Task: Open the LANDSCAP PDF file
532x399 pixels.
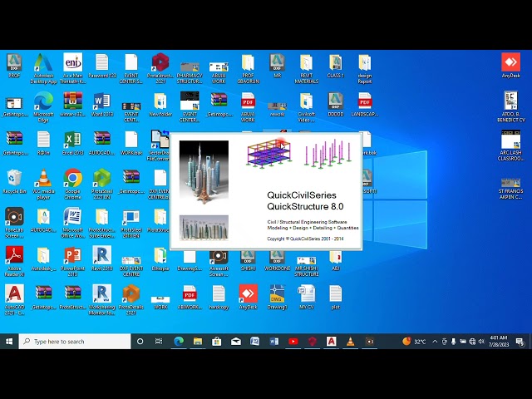Action: coord(365,105)
